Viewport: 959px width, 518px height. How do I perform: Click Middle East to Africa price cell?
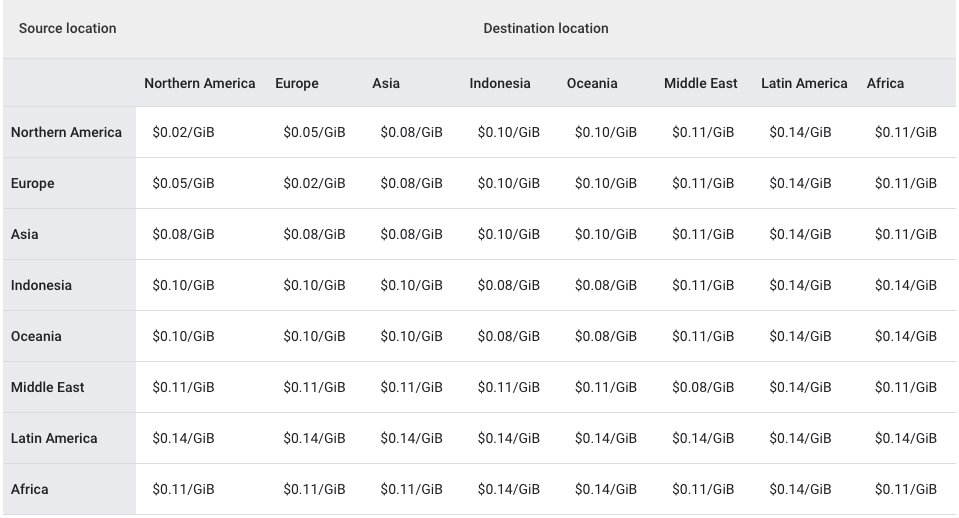pos(905,387)
